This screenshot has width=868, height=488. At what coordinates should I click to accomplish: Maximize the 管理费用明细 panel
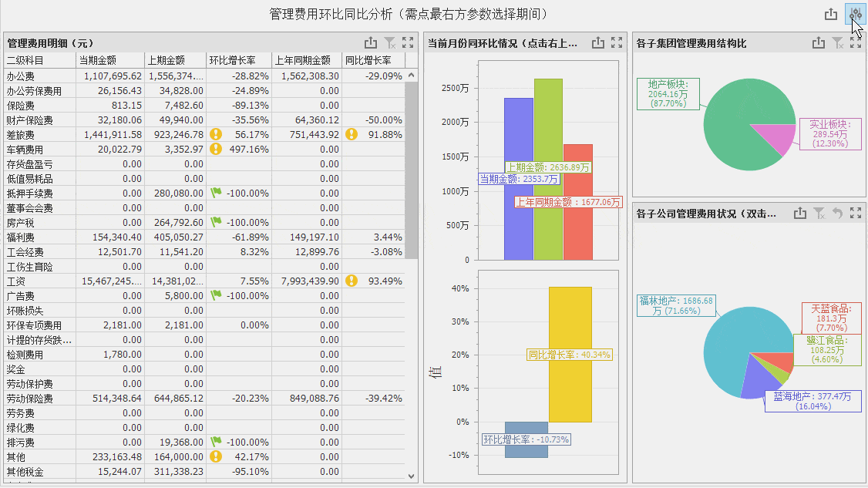pyautogui.click(x=408, y=42)
